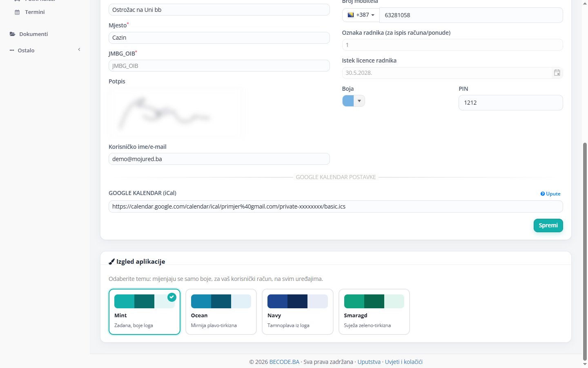This screenshot has width=588, height=368.
Task: Click the Upute question mark icon
Action: coord(543,194)
